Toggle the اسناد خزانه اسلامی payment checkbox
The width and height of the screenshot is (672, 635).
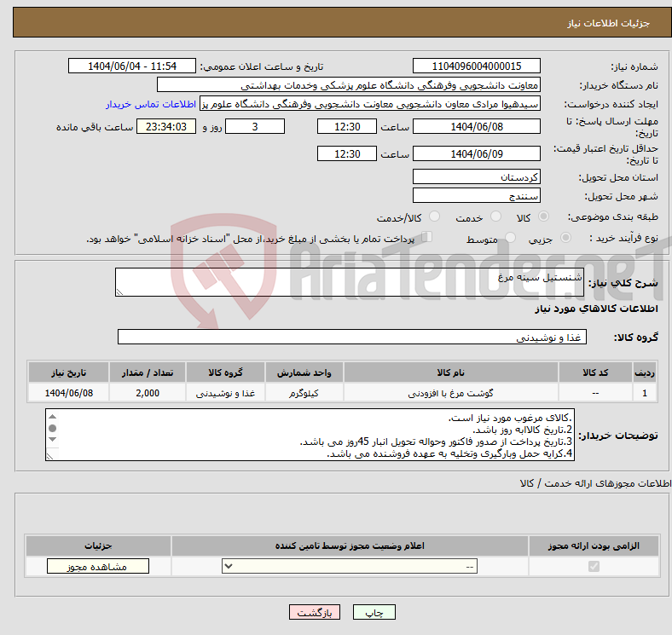click(428, 239)
